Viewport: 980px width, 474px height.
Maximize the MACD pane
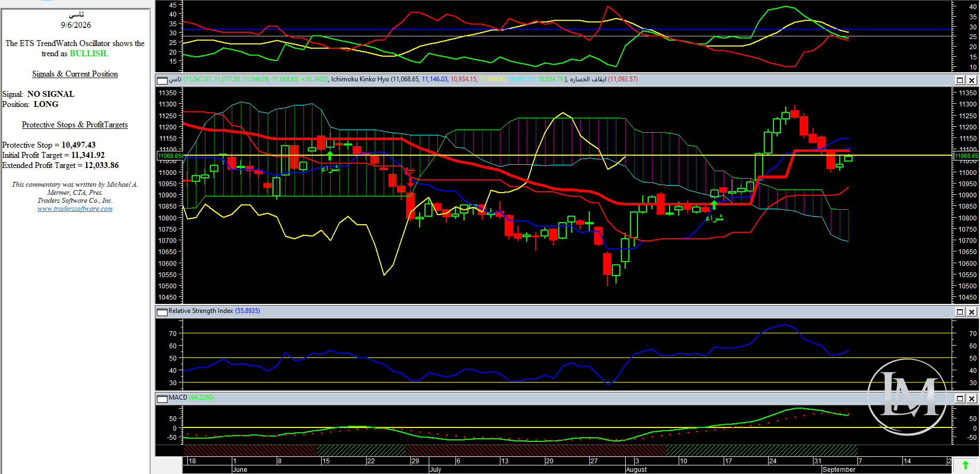point(960,399)
